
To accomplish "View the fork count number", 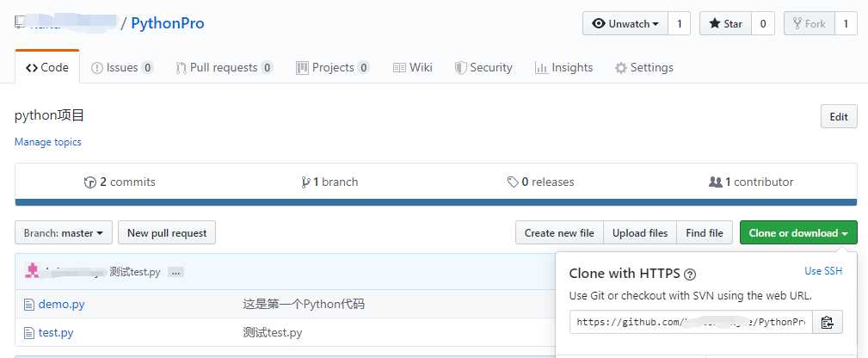I will coord(846,24).
